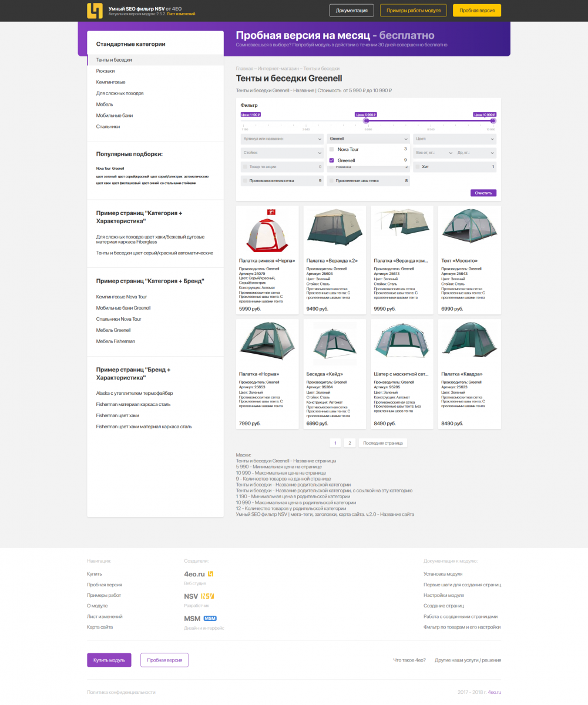
Task: Collapse the Greenell brand dropdown
Action: tap(368, 139)
